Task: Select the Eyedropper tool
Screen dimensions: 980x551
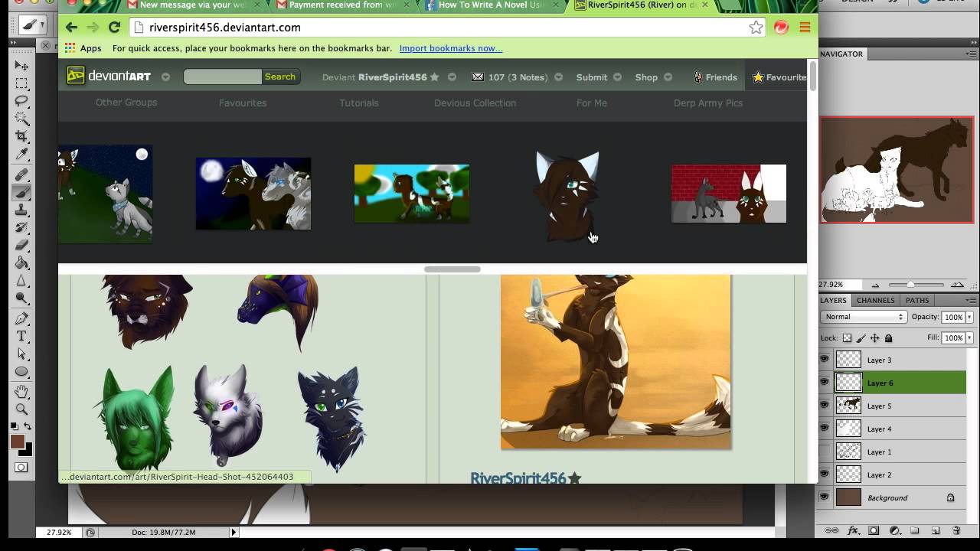Action: [x=21, y=155]
